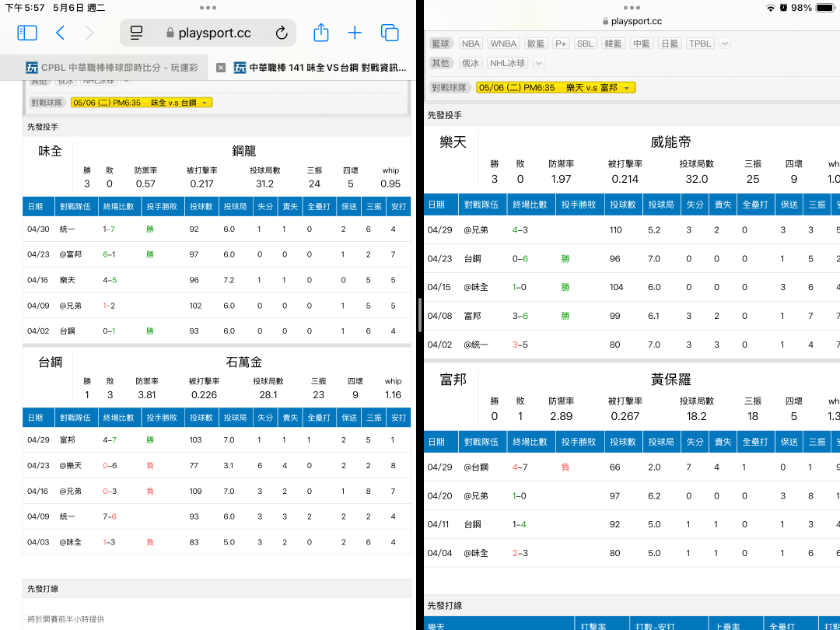The width and height of the screenshot is (840, 630).
Task: Tap the 打擊率 column header in 先發打線
Action: click(x=593, y=625)
